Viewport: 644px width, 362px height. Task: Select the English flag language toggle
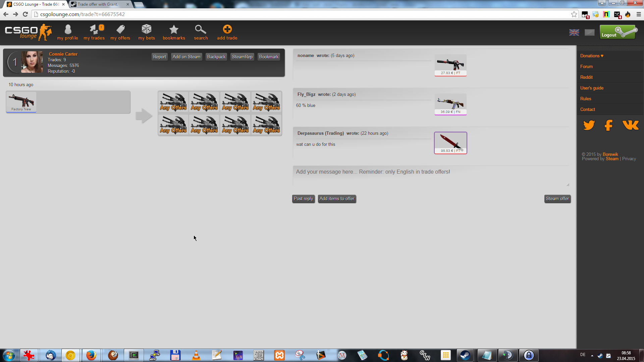pyautogui.click(x=574, y=33)
